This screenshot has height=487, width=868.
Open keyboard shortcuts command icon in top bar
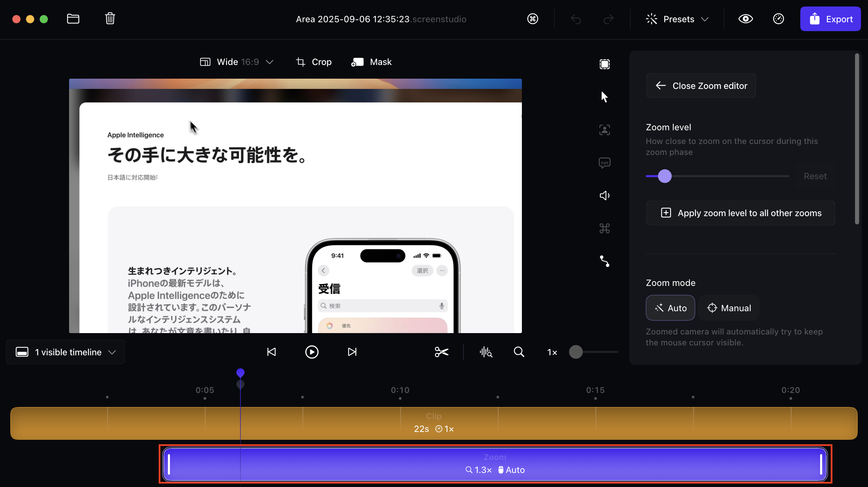pyautogui.click(x=532, y=19)
